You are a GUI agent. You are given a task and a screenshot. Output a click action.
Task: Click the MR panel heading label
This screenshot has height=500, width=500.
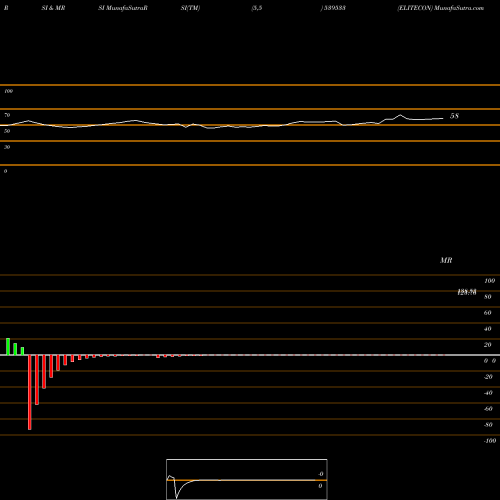point(446,260)
